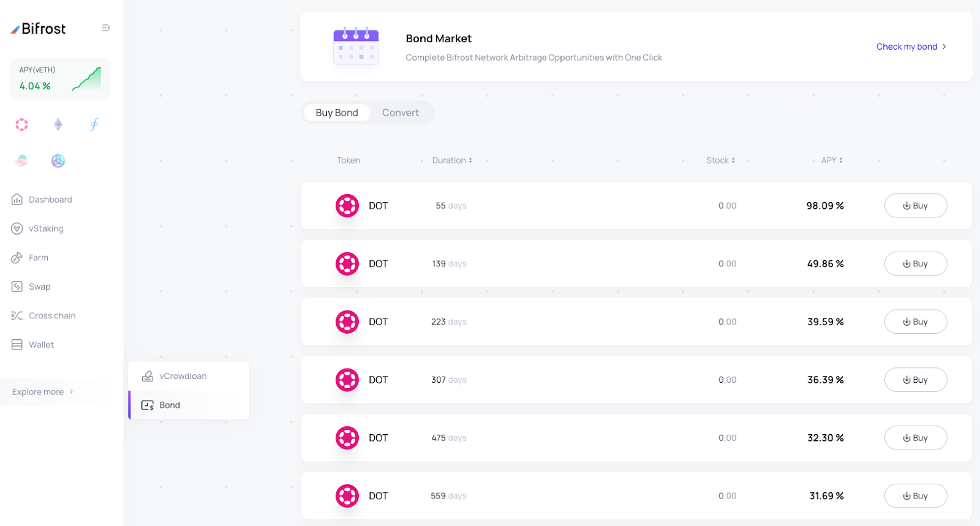
Task: Click the 36.39 % APY value
Action: point(825,380)
